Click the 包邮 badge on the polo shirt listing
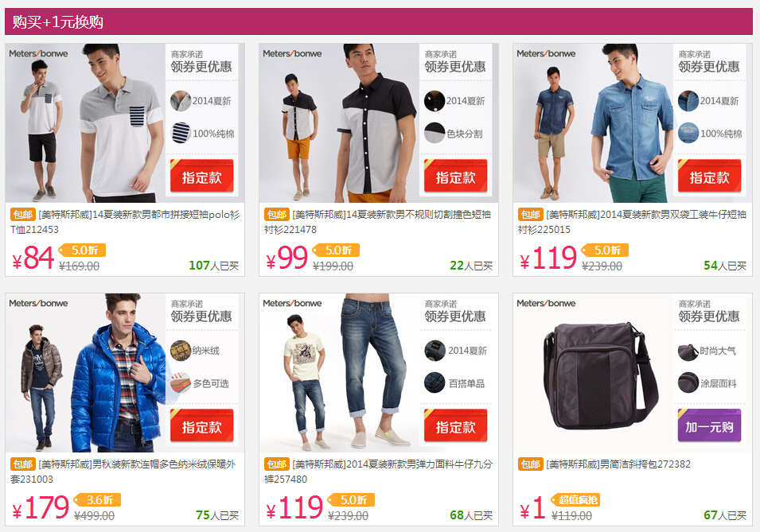760x532 pixels. click(x=23, y=215)
